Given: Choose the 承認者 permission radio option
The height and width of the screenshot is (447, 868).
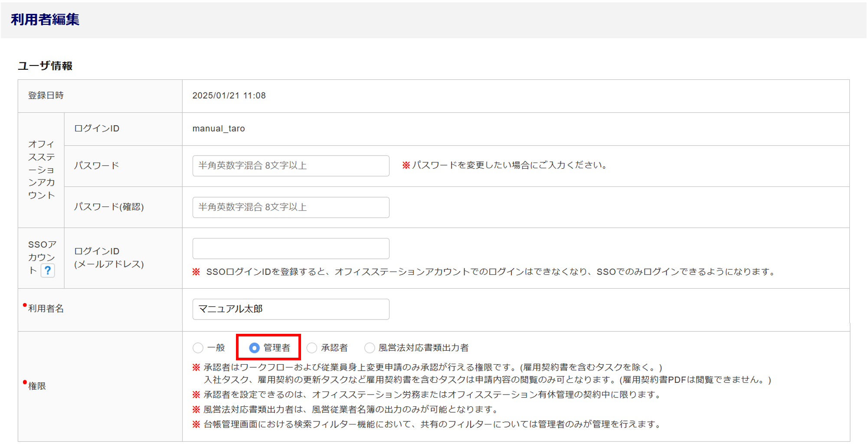Looking at the screenshot, I should [x=312, y=348].
